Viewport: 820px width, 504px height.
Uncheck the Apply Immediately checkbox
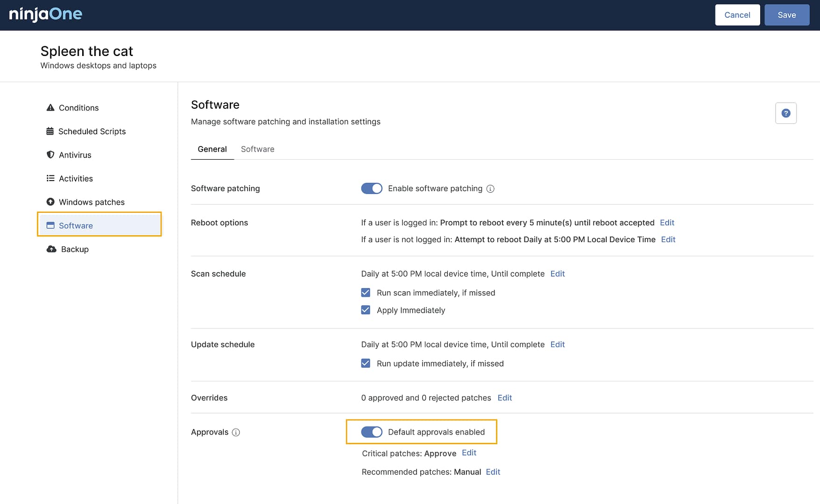[366, 310]
